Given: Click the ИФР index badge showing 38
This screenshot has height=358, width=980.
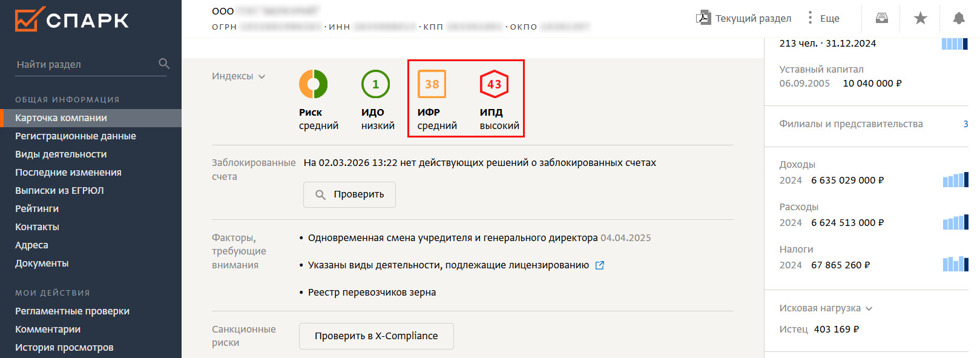Looking at the screenshot, I should point(432,84).
